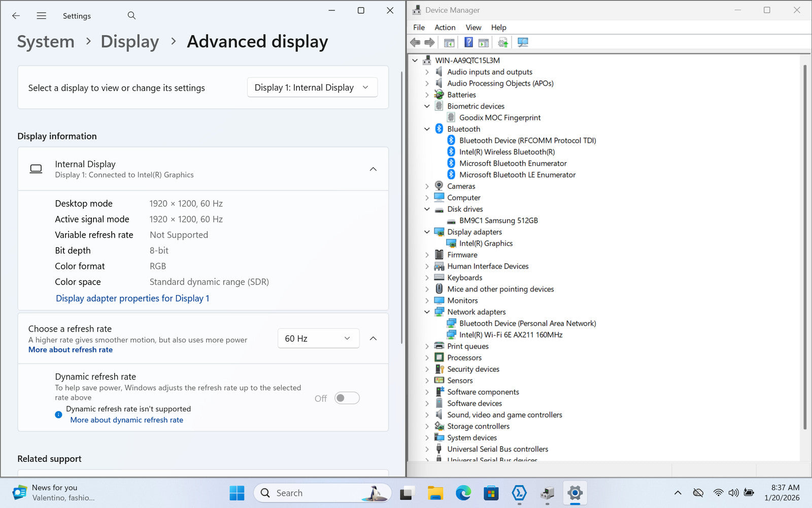Image resolution: width=812 pixels, height=508 pixels.
Task: Click Show/Hide Console Tree toolbar icon
Action: pyautogui.click(x=449, y=43)
